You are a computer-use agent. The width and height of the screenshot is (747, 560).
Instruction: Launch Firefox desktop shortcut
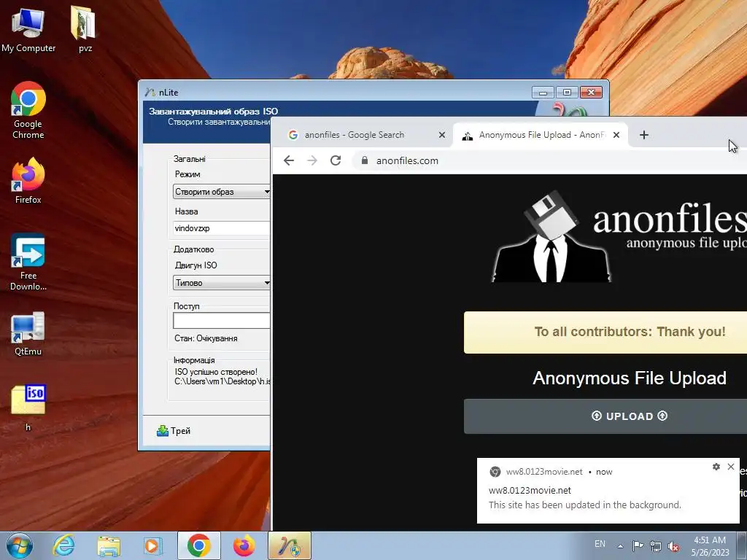point(28,181)
